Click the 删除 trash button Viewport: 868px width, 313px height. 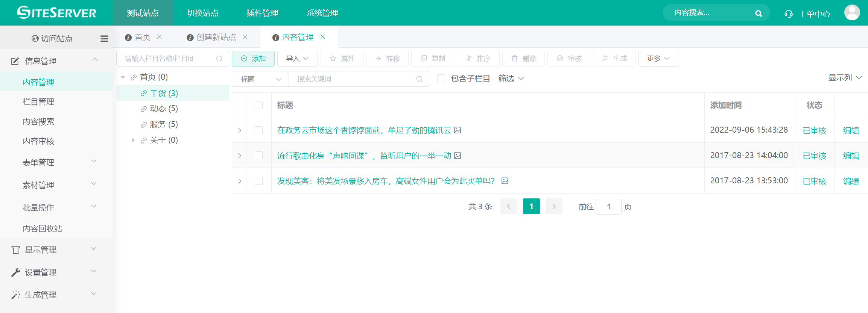point(523,59)
